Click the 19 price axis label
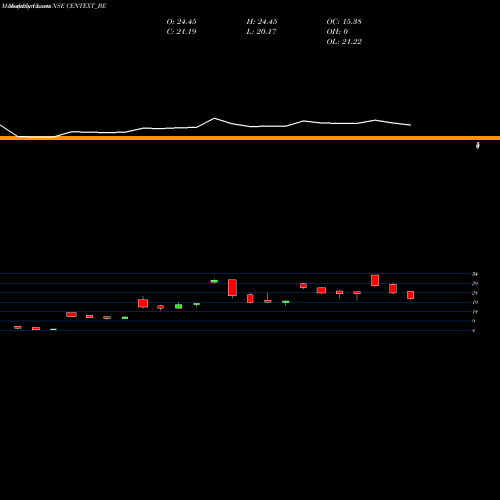The height and width of the screenshot is (500, 500). pos(475,302)
